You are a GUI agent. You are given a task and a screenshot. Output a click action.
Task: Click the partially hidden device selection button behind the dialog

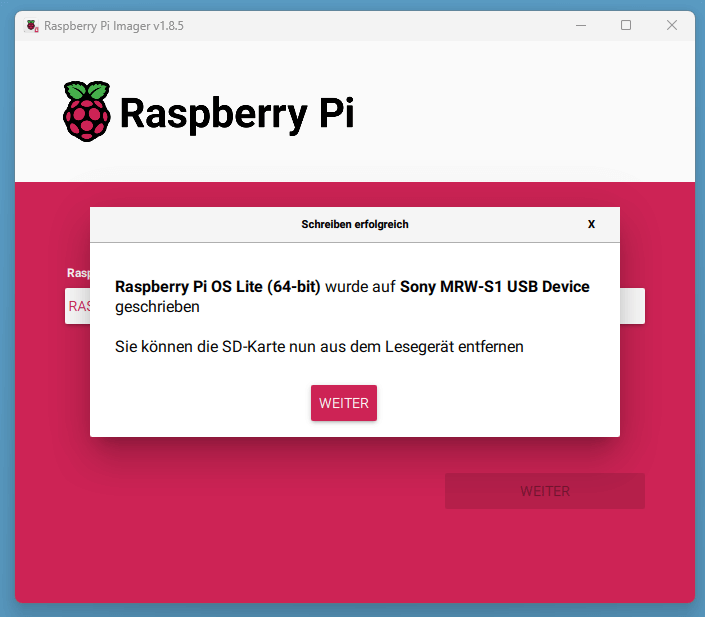(x=78, y=306)
